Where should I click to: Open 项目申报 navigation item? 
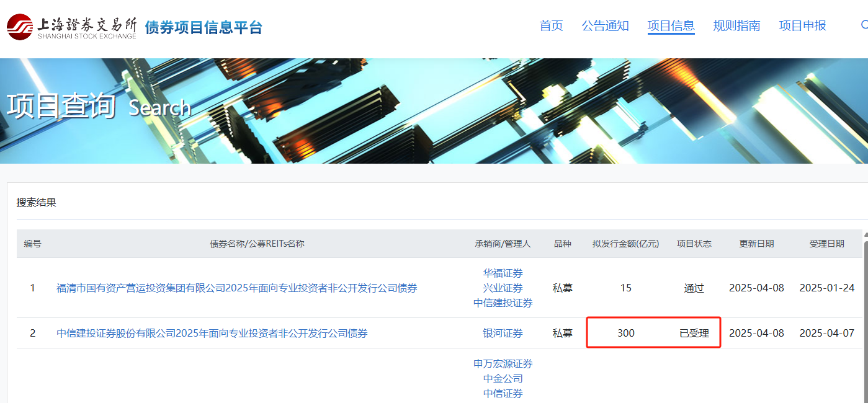[x=802, y=25]
